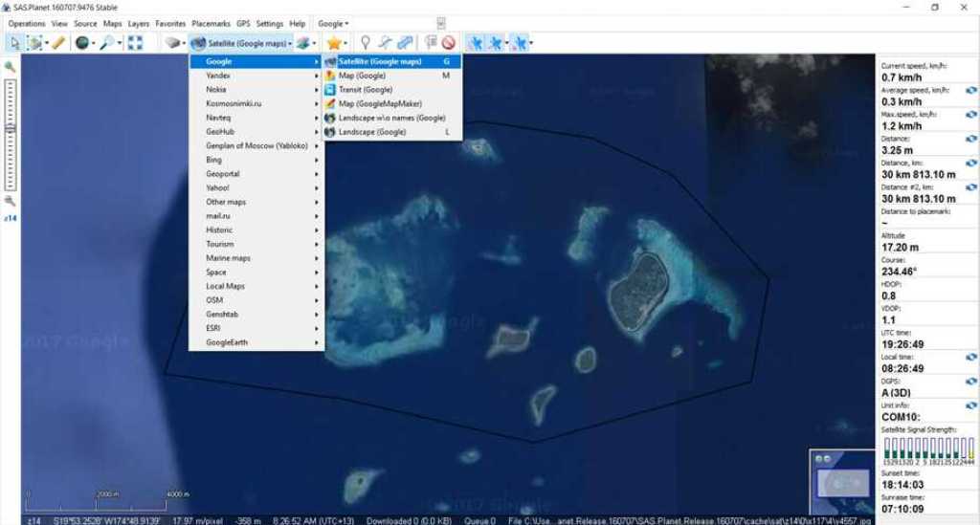Image resolution: width=980 pixels, height=525 pixels.
Task: Select Landscape (Google) map entry
Action: (371, 132)
